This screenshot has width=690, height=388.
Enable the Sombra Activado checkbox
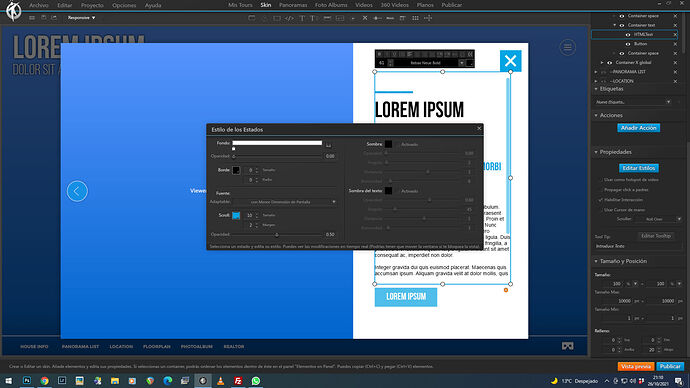pyautogui.click(x=398, y=144)
